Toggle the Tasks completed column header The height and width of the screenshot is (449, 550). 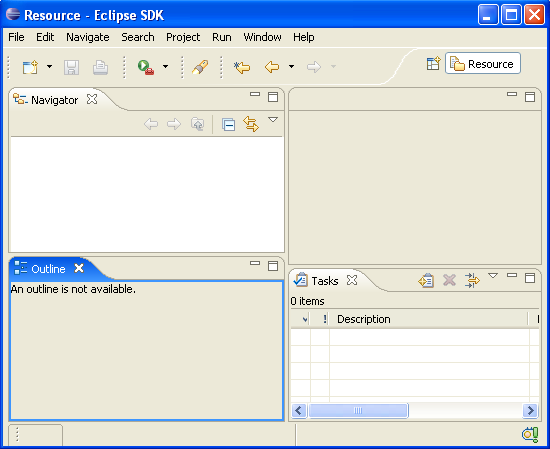[x=301, y=319]
